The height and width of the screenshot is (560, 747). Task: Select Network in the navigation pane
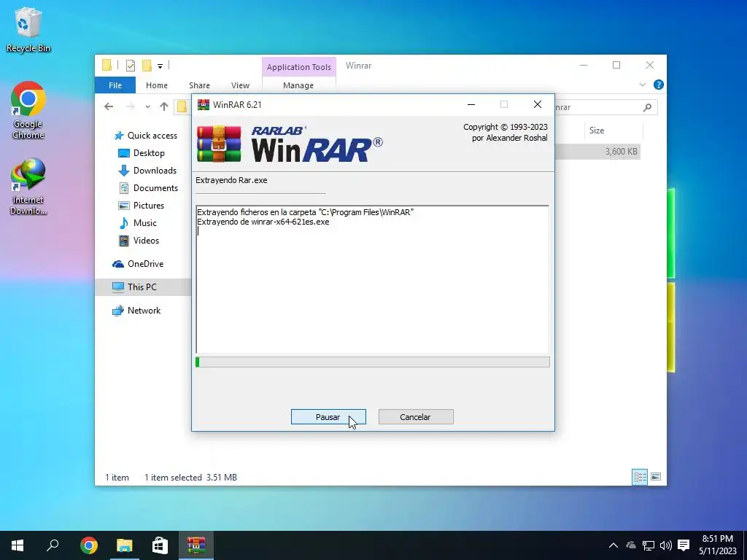point(136,311)
